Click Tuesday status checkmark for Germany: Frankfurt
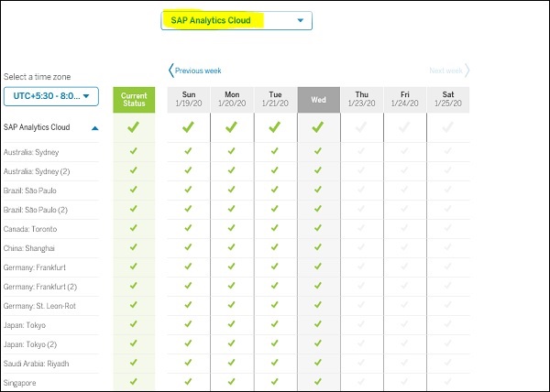The width and height of the screenshot is (550, 392). click(274, 267)
